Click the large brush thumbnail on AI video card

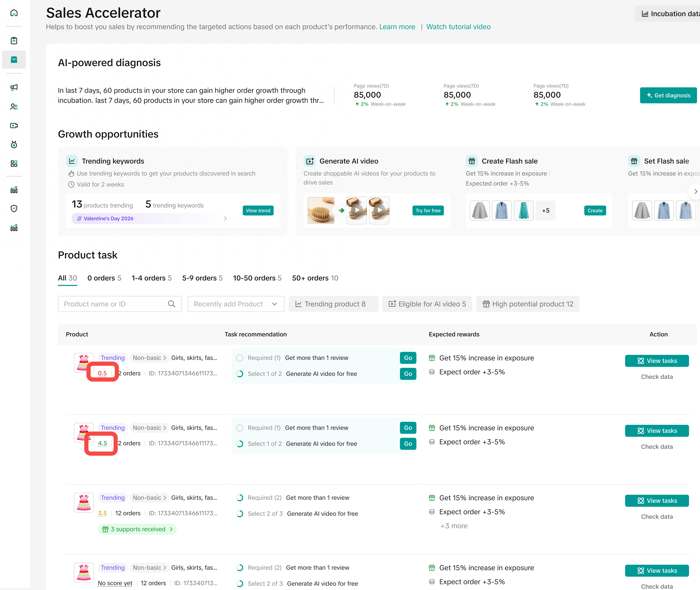(321, 210)
